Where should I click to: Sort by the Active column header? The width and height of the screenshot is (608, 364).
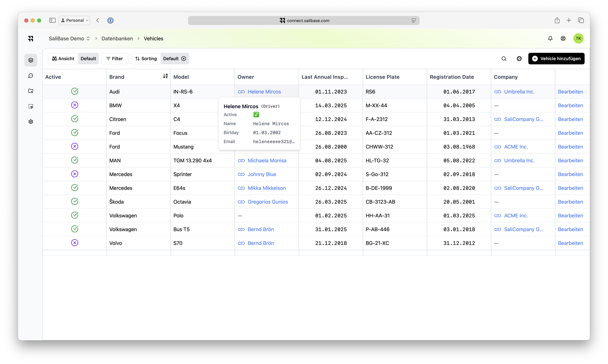(x=53, y=77)
